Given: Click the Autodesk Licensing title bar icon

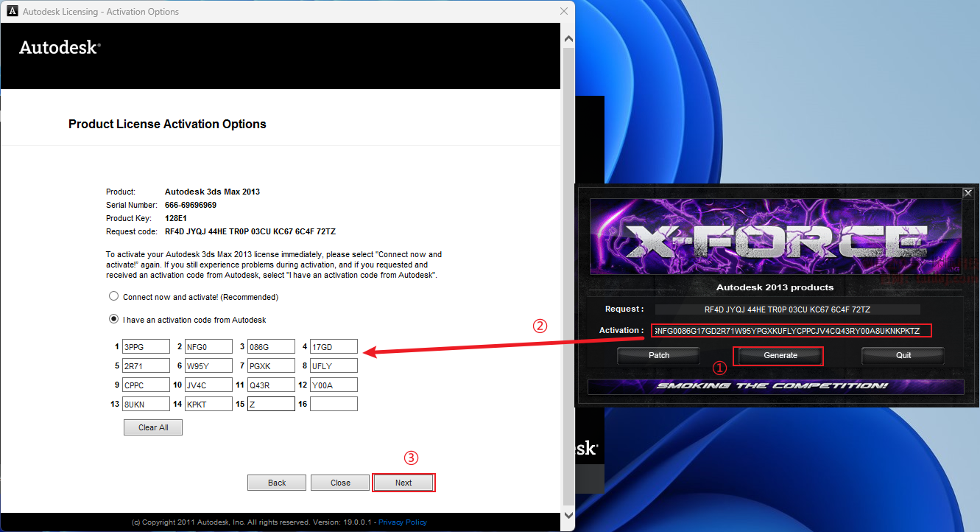Looking at the screenshot, I should click(x=13, y=11).
